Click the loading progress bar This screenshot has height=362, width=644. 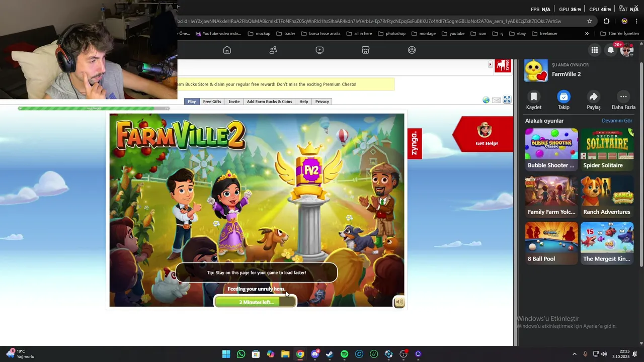(256, 302)
